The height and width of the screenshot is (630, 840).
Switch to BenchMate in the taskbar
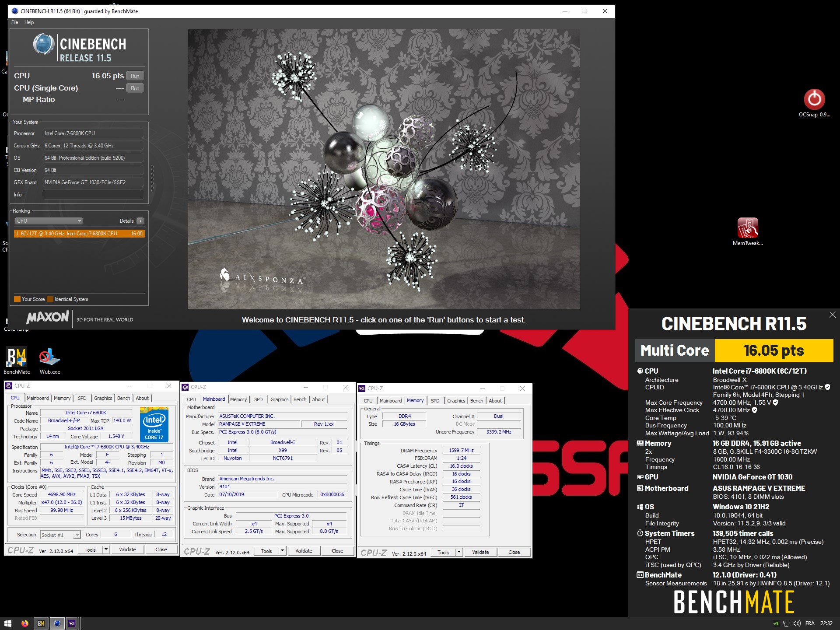[41, 623]
